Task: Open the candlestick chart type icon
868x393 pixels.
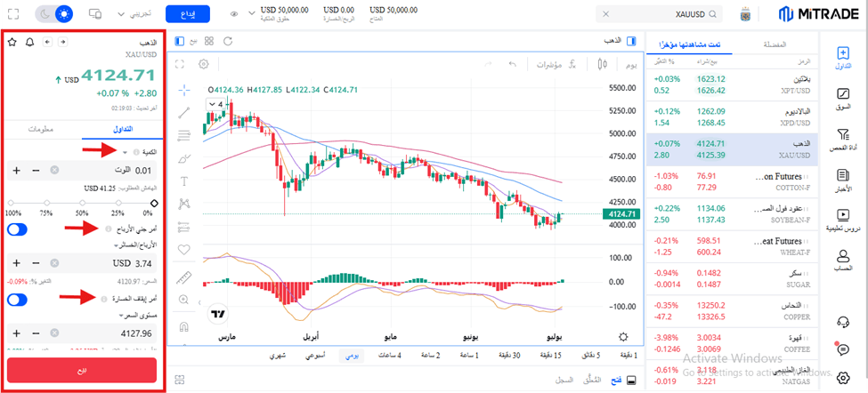Action: (603, 64)
